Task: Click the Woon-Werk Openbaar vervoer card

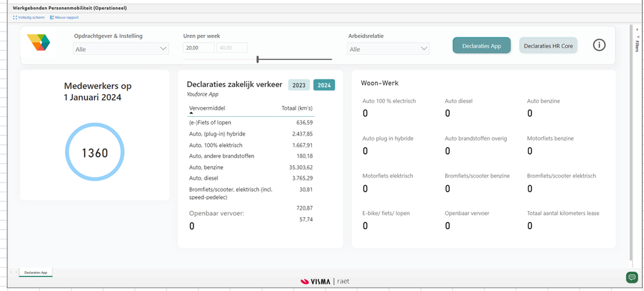Action: pos(467,219)
